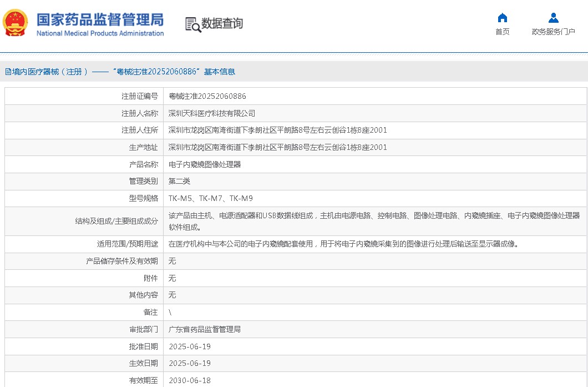Select the 型号规格 label
588x387 pixels.
tap(144, 198)
